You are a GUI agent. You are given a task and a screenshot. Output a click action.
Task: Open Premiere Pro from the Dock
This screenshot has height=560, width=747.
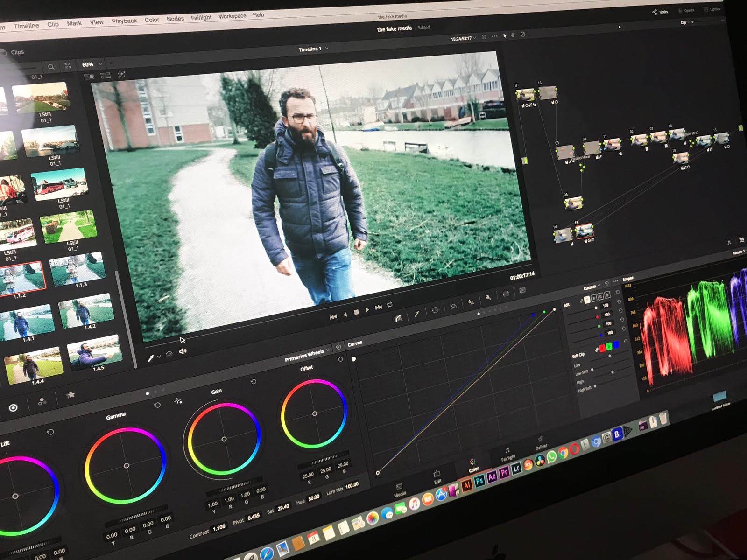(504, 473)
